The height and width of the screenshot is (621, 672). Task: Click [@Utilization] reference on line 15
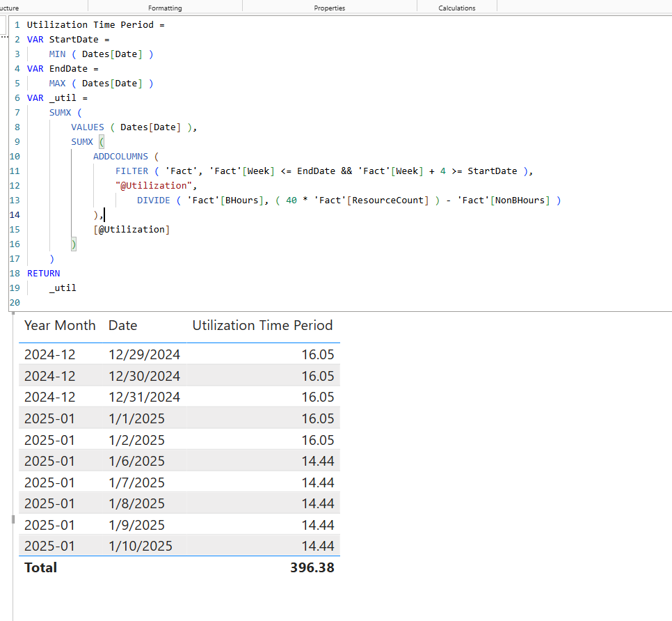pos(131,230)
